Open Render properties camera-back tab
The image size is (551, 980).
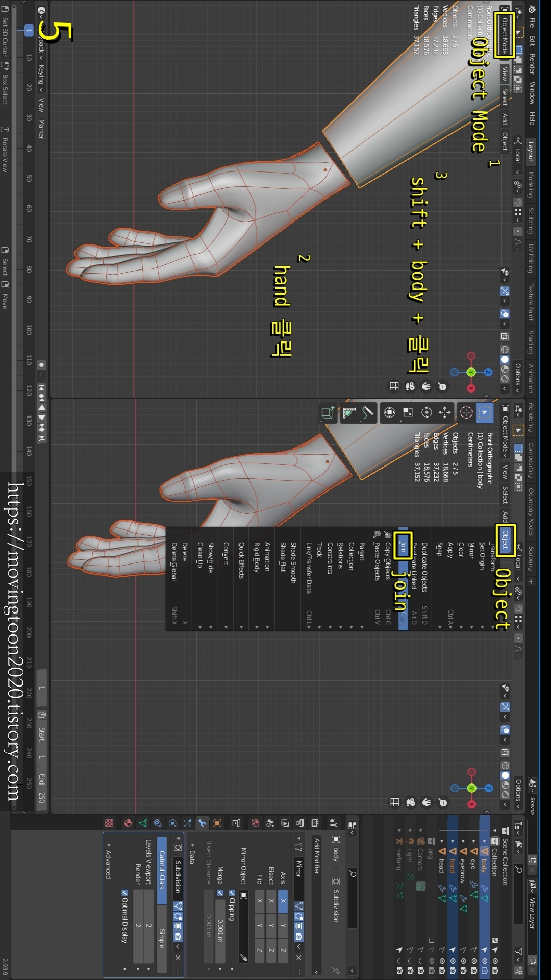[x=315, y=823]
